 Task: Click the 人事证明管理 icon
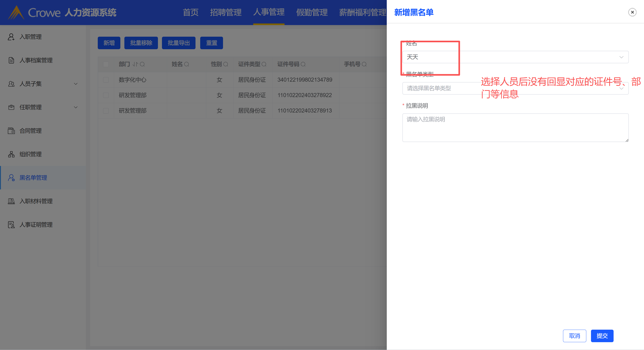point(11,225)
